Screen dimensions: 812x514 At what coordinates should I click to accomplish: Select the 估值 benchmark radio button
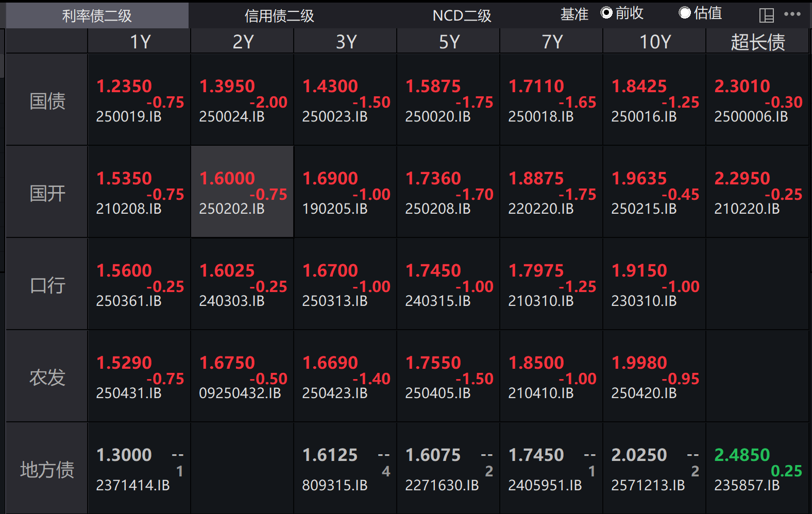pyautogui.click(x=685, y=13)
